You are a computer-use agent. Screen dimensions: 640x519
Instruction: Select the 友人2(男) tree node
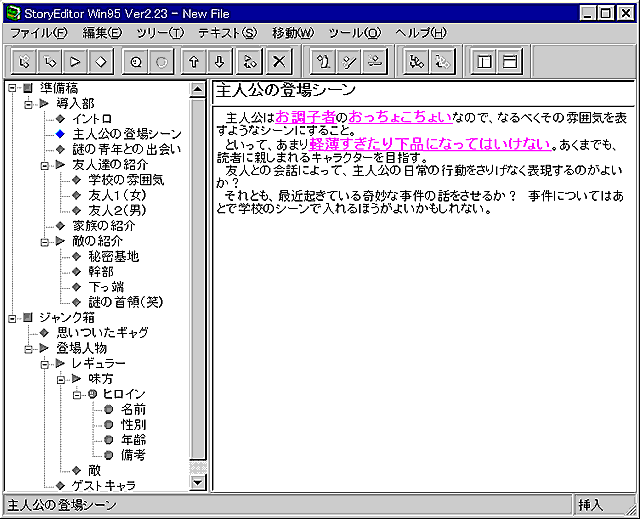point(118,211)
